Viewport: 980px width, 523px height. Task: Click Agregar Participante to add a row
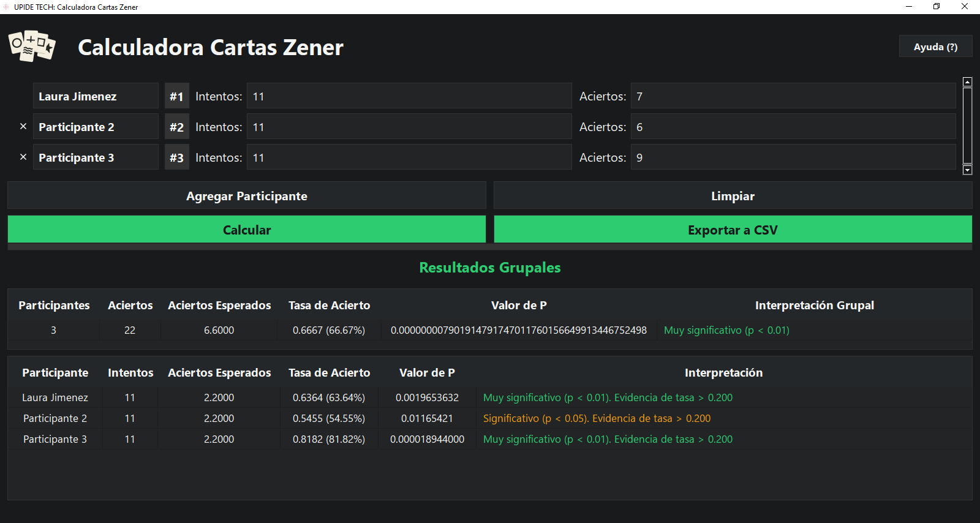[x=246, y=196]
